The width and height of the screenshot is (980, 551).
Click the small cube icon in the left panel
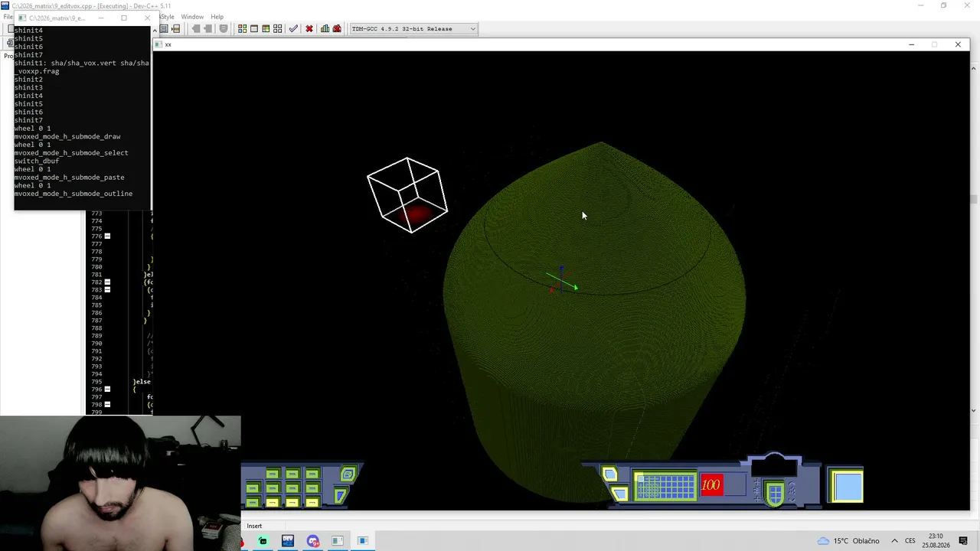(348, 474)
